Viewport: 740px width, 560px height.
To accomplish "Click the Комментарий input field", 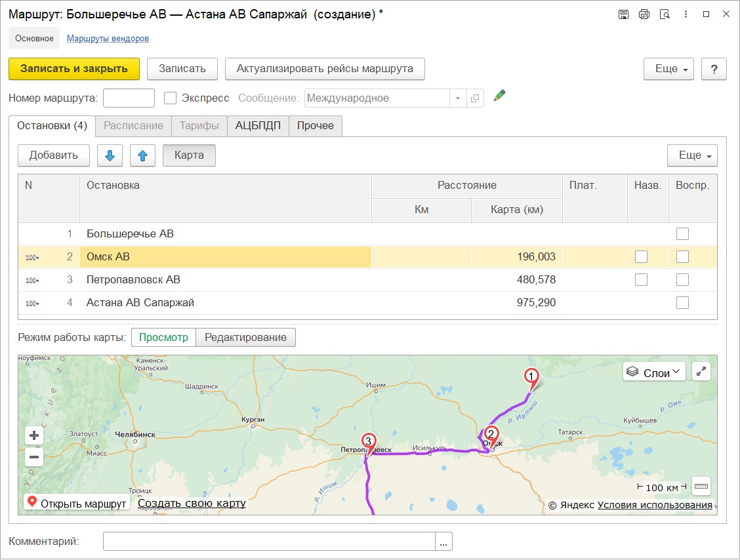I will (269, 542).
